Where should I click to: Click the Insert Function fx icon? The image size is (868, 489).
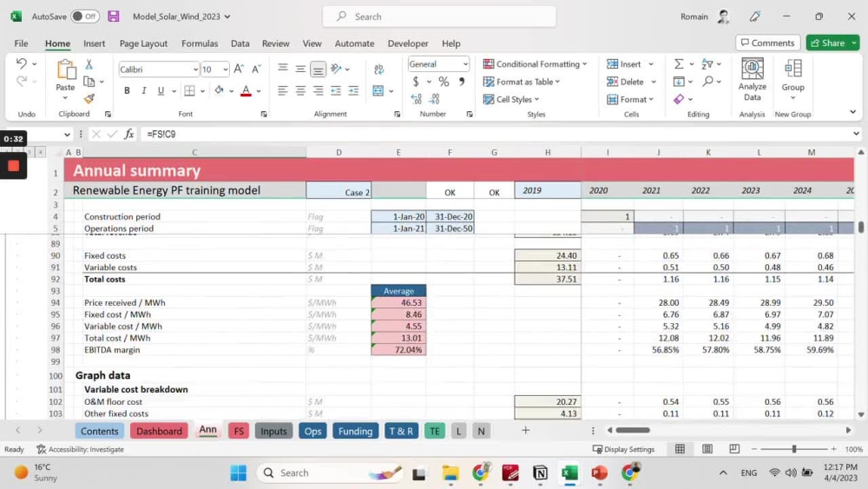point(128,134)
